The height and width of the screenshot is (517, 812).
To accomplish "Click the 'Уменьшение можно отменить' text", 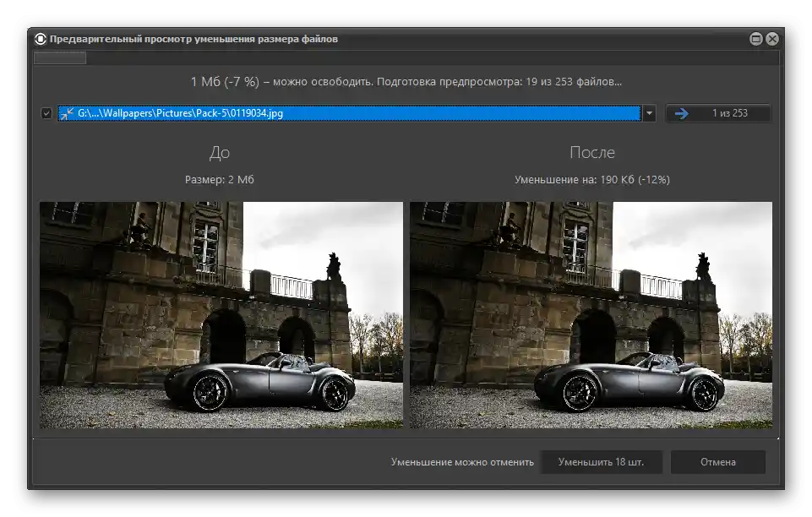I will [462, 462].
